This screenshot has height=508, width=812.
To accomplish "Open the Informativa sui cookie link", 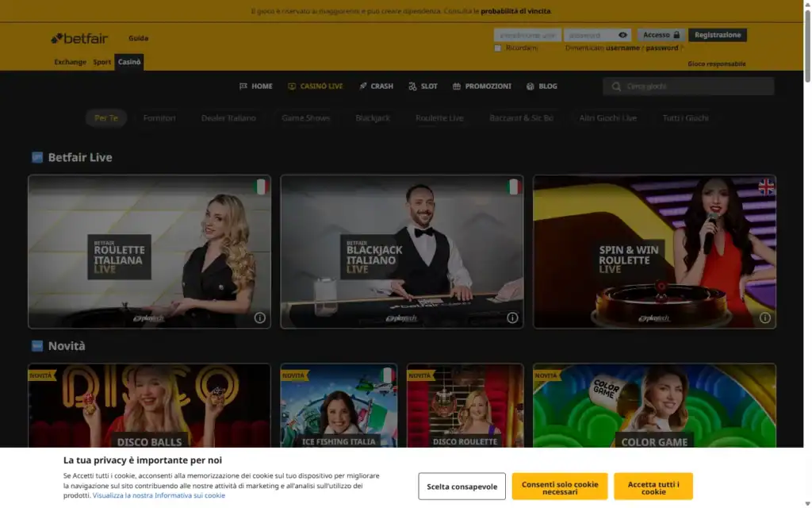I will (x=159, y=495).
